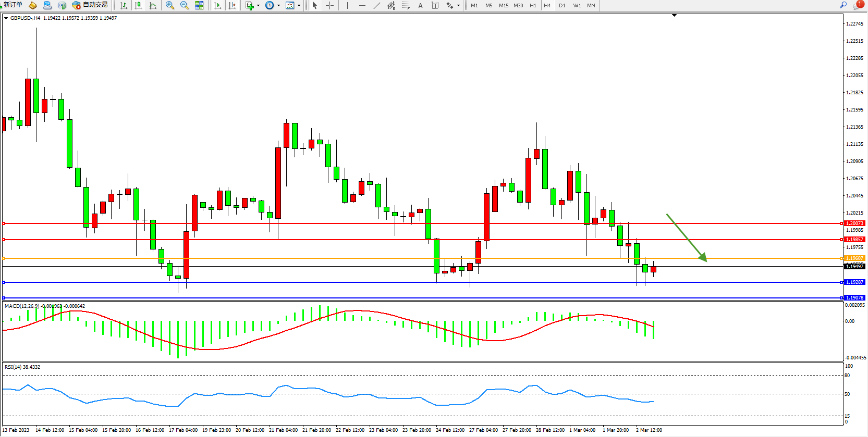Switch chart to line chart mode

click(153, 5)
